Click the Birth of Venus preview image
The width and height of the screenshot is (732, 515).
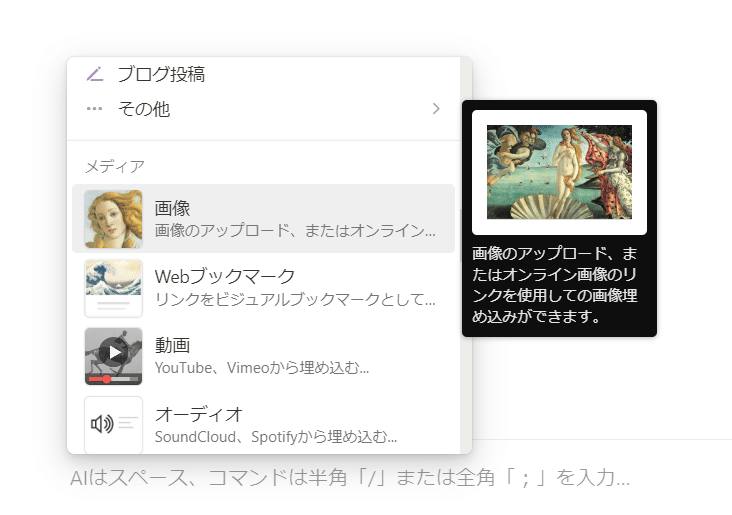(559, 172)
